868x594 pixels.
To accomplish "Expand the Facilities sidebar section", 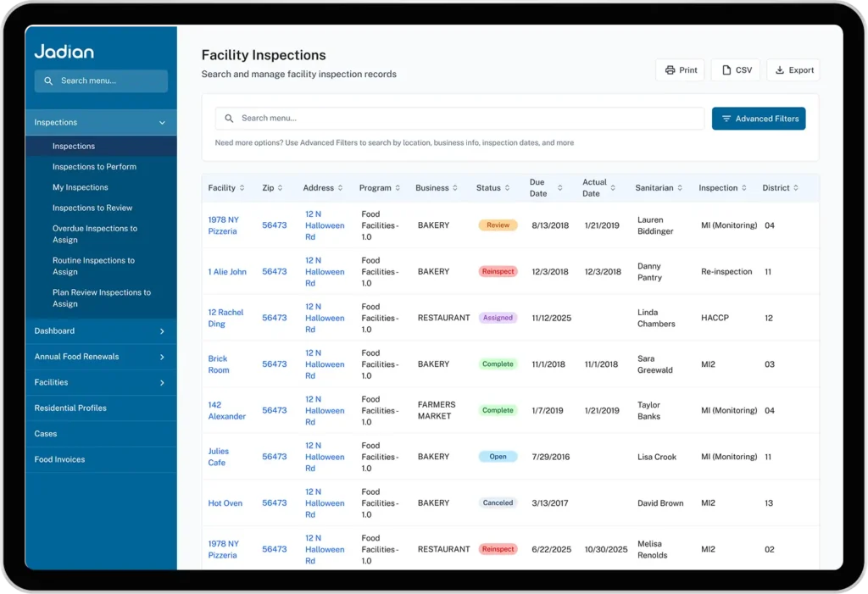I will click(x=162, y=383).
